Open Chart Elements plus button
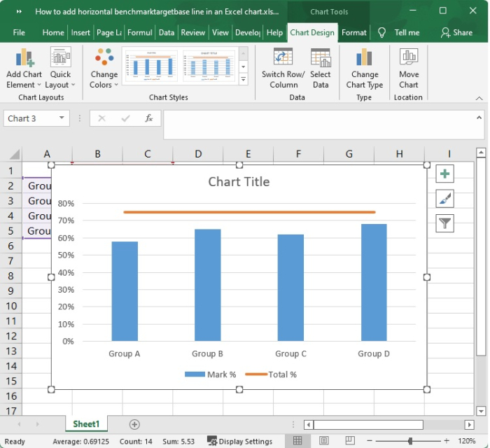The height and width of the screenshot is (448, 490). [444, 174]
